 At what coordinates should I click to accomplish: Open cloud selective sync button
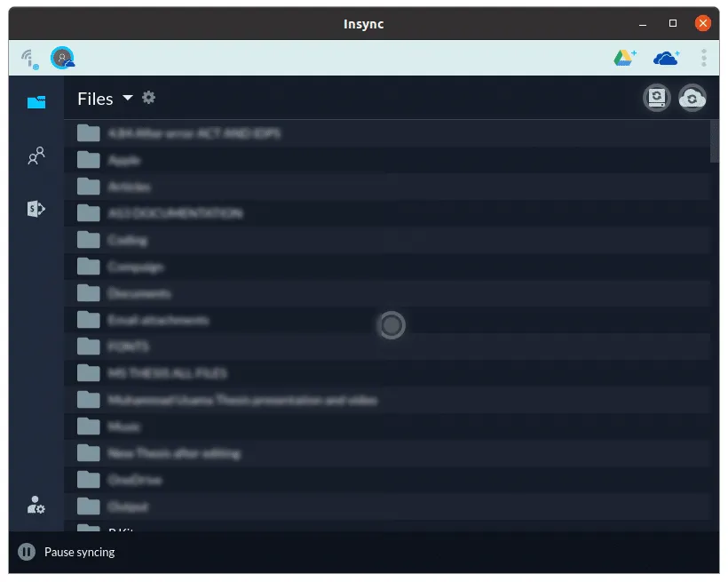click(x=692, y=98)
